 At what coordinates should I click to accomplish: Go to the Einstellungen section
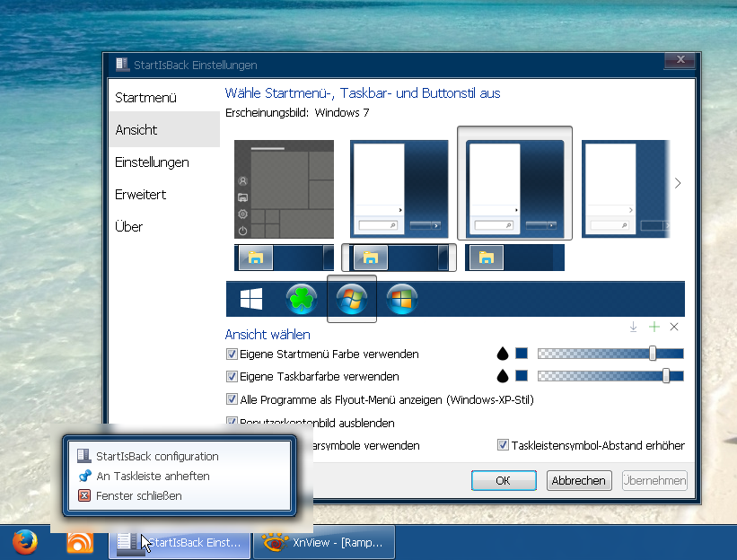point(164,162)
